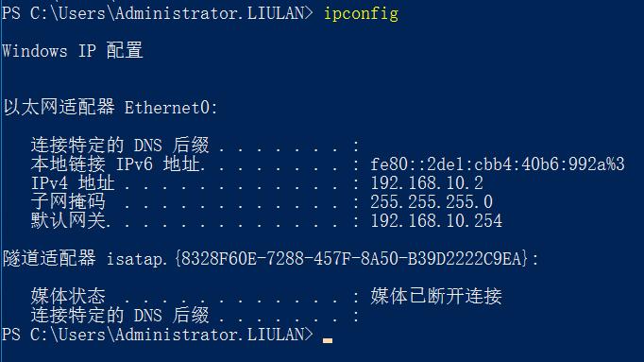Click the Windows IP 配置 heading
The width and height of the screenshot is (644, 362).
pyautogui.click(x=73, y=51)
